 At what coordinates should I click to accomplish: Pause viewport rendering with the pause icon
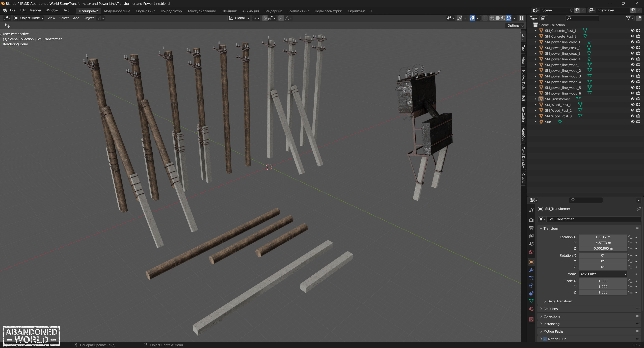pos(521,18)
